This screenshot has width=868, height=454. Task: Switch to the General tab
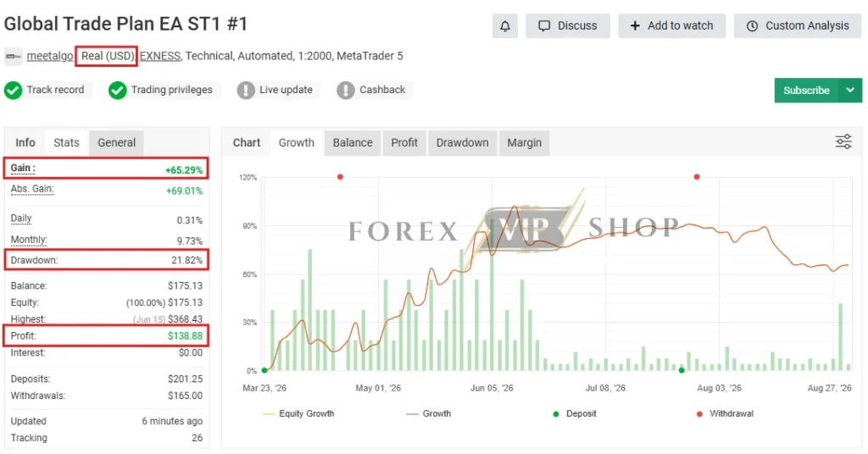(x=116, y=142)
